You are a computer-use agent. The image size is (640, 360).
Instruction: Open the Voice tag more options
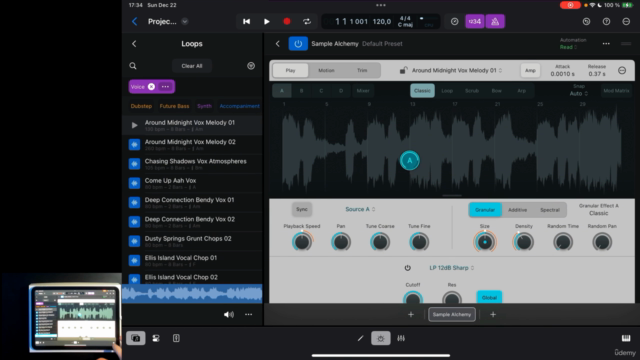[165, 87]
